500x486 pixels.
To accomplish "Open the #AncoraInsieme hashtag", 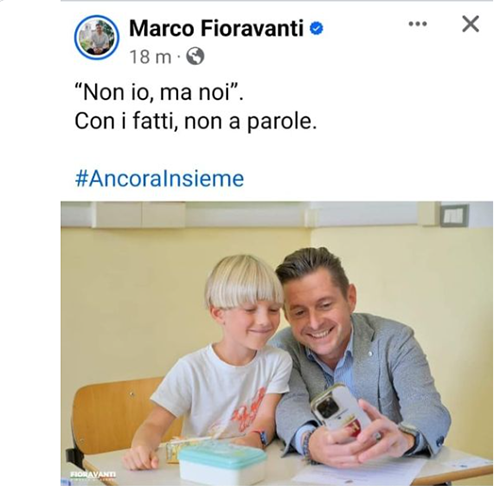I will [x=160, y=179].
